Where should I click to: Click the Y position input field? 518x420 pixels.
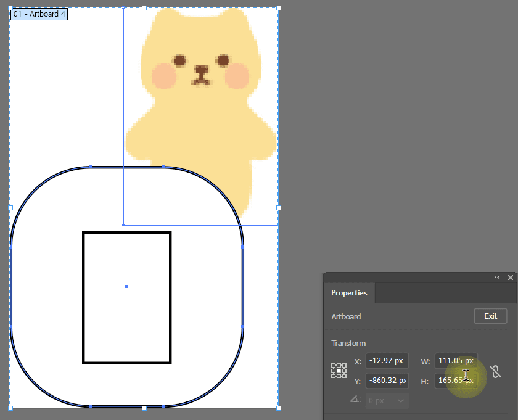pyautogui.click(x=387, y=381)
